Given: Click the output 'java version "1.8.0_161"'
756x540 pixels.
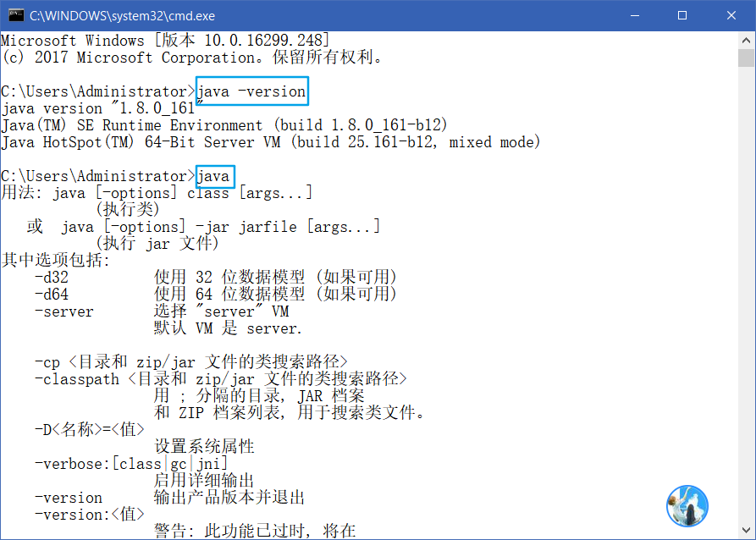Looking at the screenshot, I should [102, 108].
